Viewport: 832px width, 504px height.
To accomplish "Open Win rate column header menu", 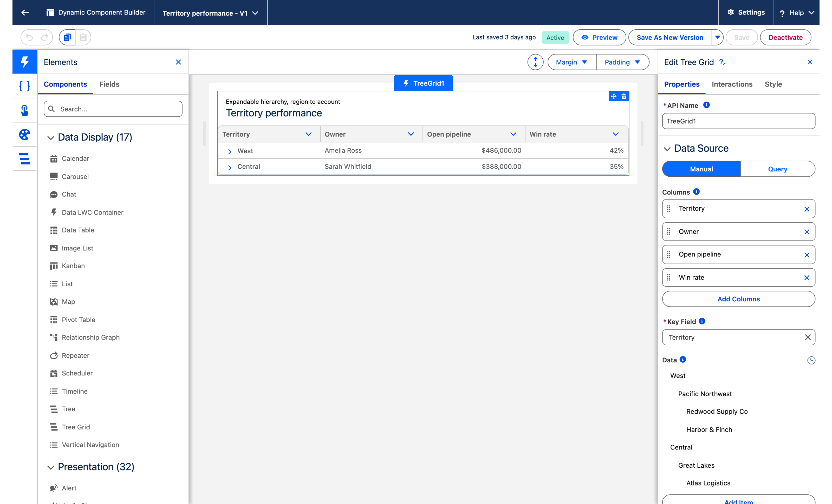I will [x=616, y=134].
